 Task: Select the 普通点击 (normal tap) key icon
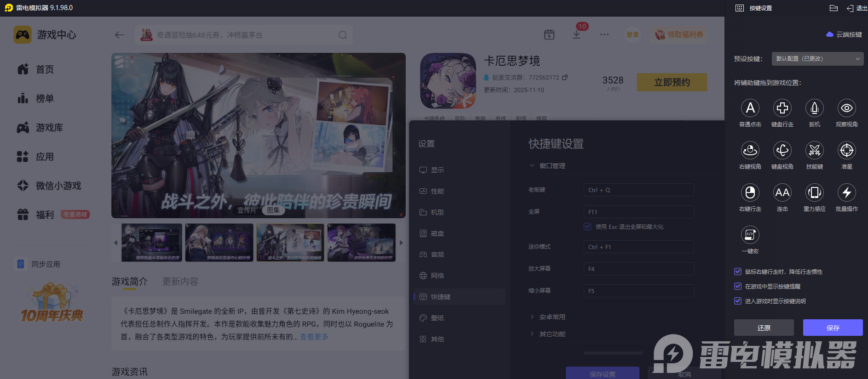pos(750,108)
